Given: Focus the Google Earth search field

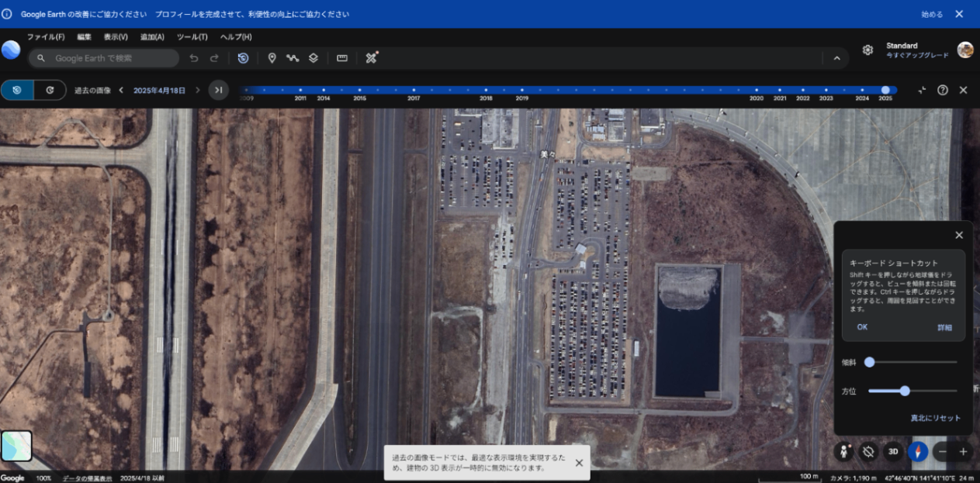Looking at the screenshot, I should click(x=104, y=58).
